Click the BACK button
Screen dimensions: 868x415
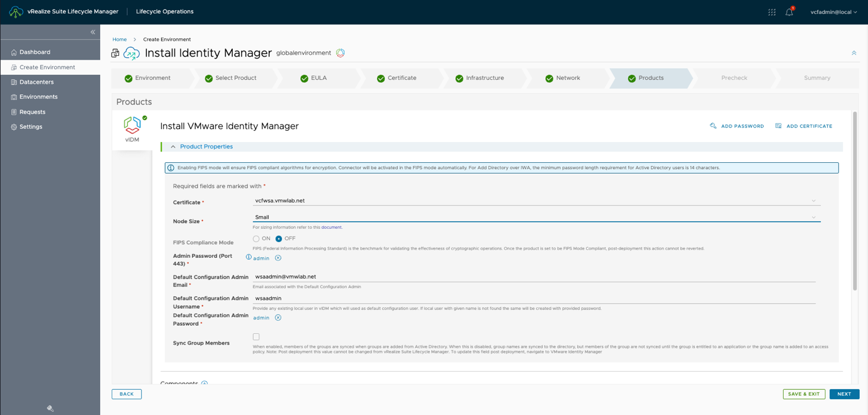(x=127, y=394)
